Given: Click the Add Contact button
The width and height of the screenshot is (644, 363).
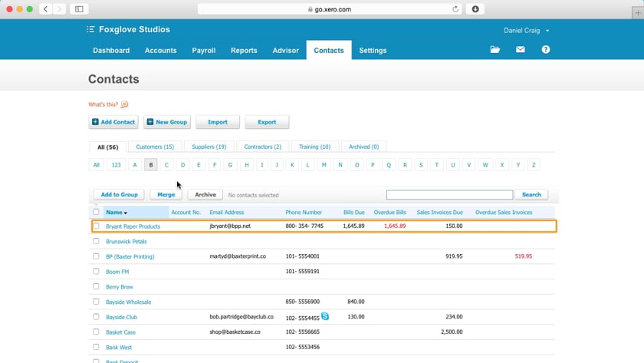Looking at the screenshot, I should 113,122.
